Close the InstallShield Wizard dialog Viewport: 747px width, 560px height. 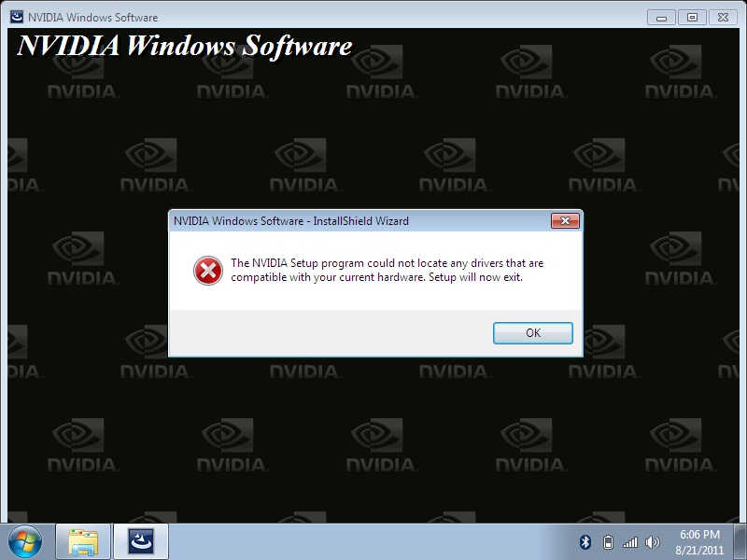[x=565, y=220]
